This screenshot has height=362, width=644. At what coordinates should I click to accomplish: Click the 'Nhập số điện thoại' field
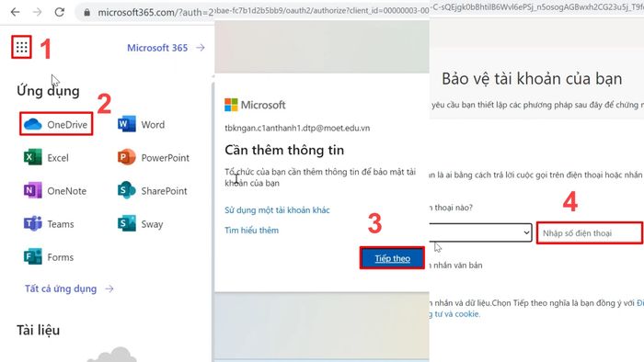(x=590, y=232)
